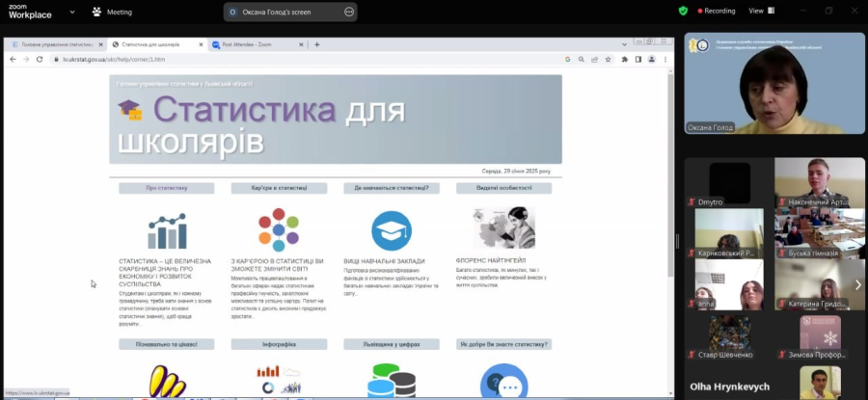Open the Інфографіка section
Viewport: 868px width, 400px height.
[x=279, y=344]
